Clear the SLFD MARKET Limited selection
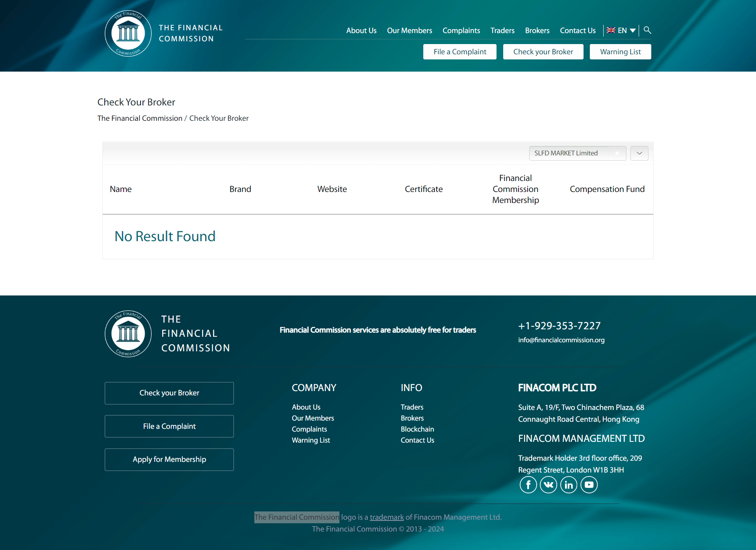 click(617, 153)
